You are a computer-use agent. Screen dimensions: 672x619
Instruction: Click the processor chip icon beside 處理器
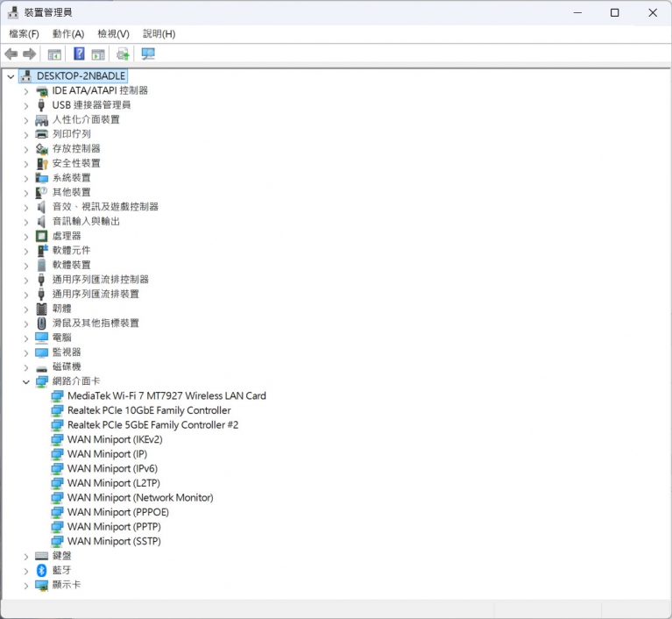pyautogui.click(x=41, y=236)
